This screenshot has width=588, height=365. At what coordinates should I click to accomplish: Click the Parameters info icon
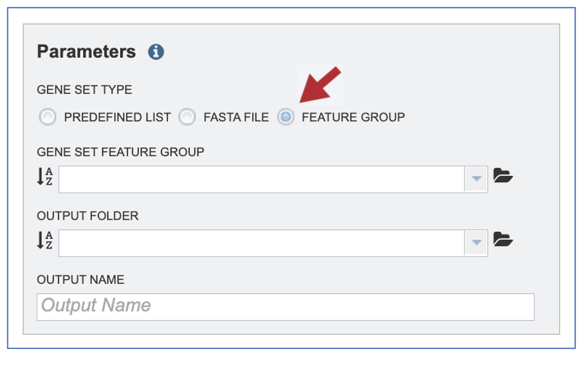click(x=156, y=51)
